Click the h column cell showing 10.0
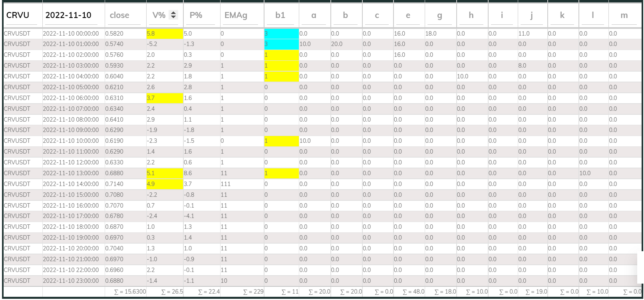Screen dimensions: 644x300 pyautogui.click(x=463, y=76)
